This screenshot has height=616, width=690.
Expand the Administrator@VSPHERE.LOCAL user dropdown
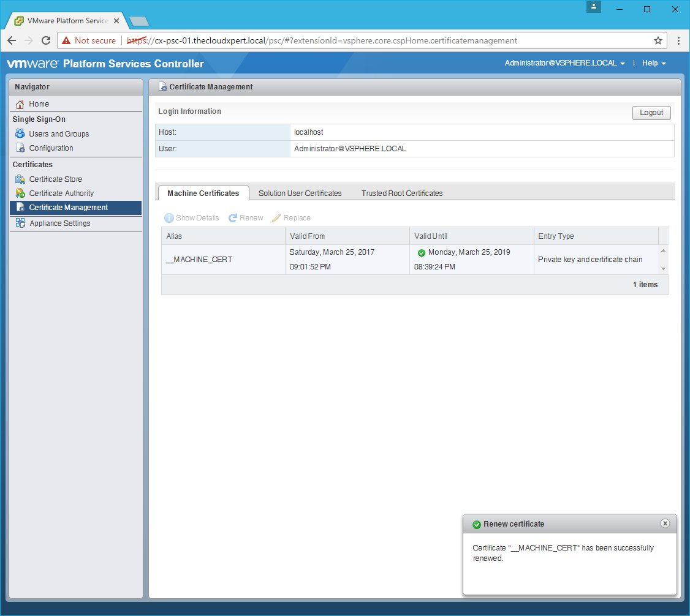tap(564, 63)
